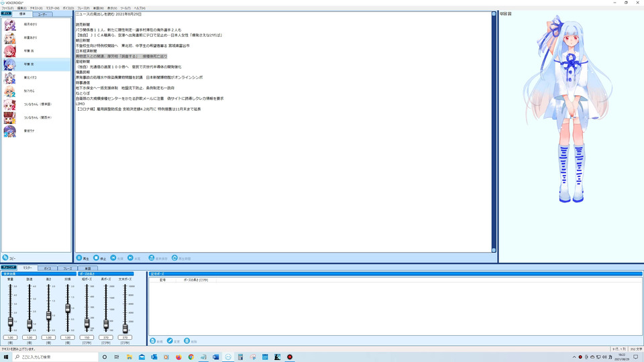Click the text editor scroll-up arrow
The image size is (644, 362).
pos(494,14)
